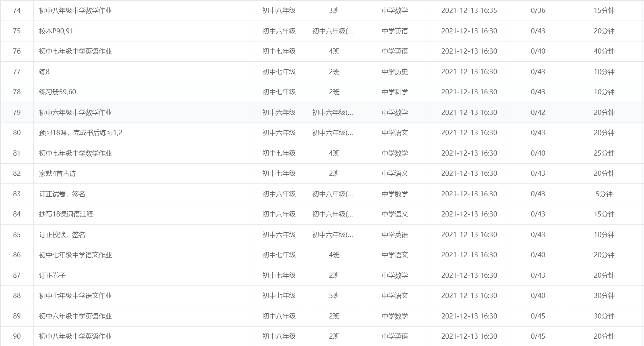Open 预习18课，完成书后练习1,2 assignment
The height and width of the screenshot is (346, 644).
pos(80,133)
